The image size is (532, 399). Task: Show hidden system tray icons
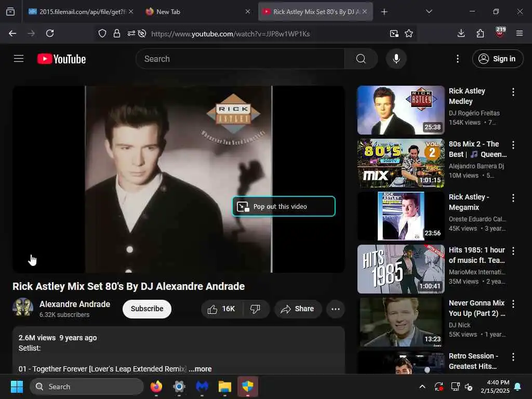coord(422,387)
